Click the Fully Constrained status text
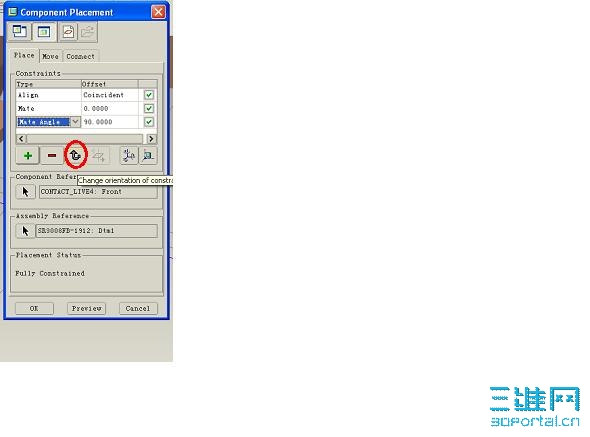 50,273
